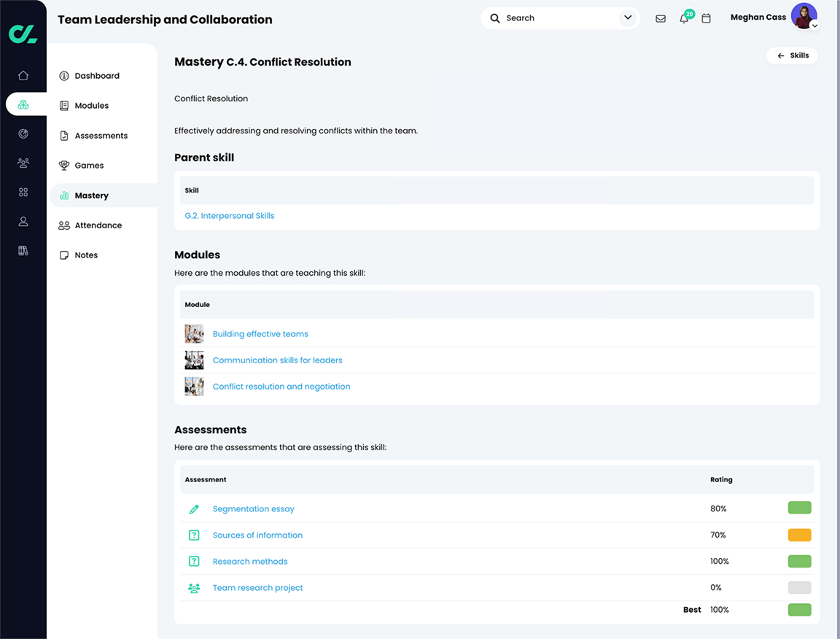Open the Home dashboard icon in sidebar
Image resolution: width=840 pixels, height=639 pixels.
[x=23, y=75]
